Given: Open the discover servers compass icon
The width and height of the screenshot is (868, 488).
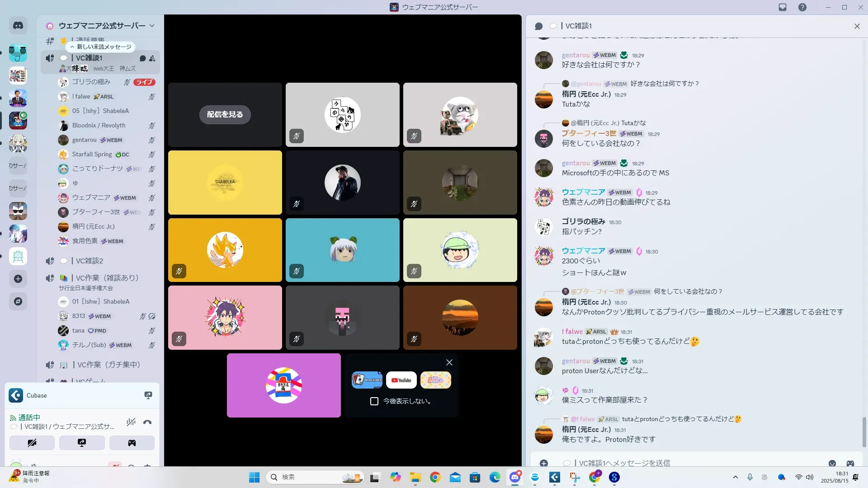Looking at the screenshot, I should click(x=18, y=301).
